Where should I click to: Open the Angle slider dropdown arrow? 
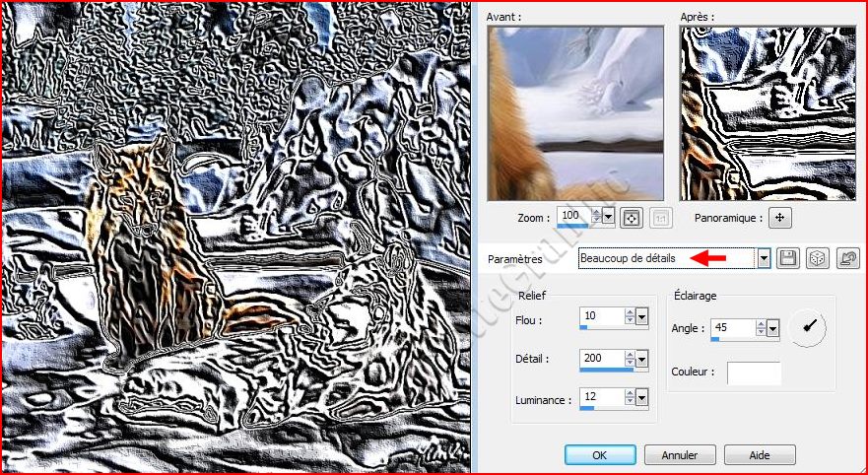[x=773, y=328]
